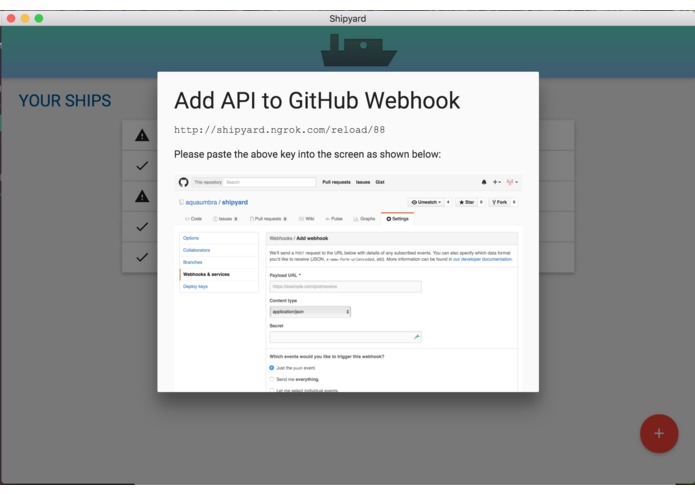Click the Secret input field
This screenshot has width=695, height=494.
click(x=345, y=337)
